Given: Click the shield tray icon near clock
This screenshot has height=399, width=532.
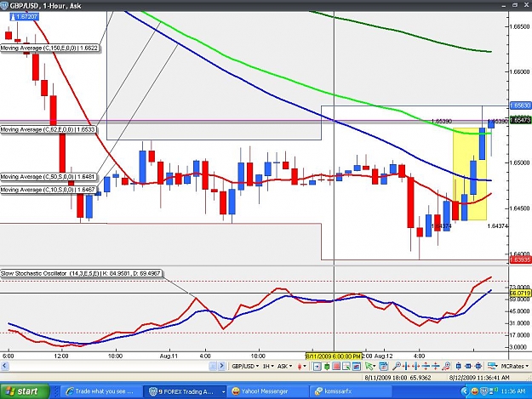Looking at the screenshot, I should pos(484,391).
